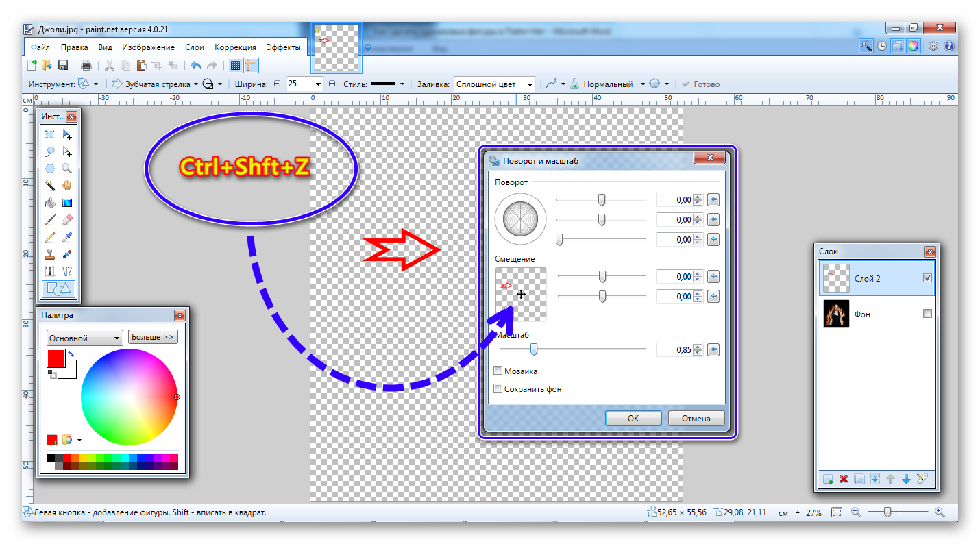Open the Заливка Сплошной цвет dropdown

click(x=530, y=84)
